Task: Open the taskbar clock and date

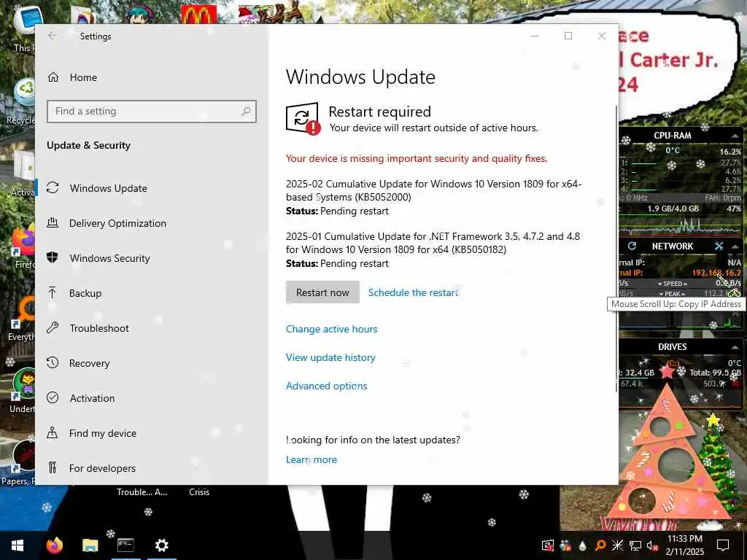Action: point(684,545)
